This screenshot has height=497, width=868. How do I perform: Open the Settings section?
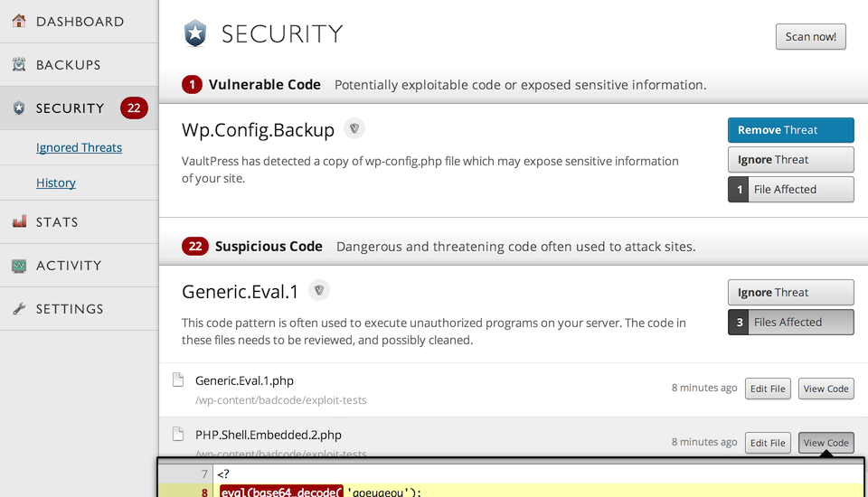tap(80, 309)
